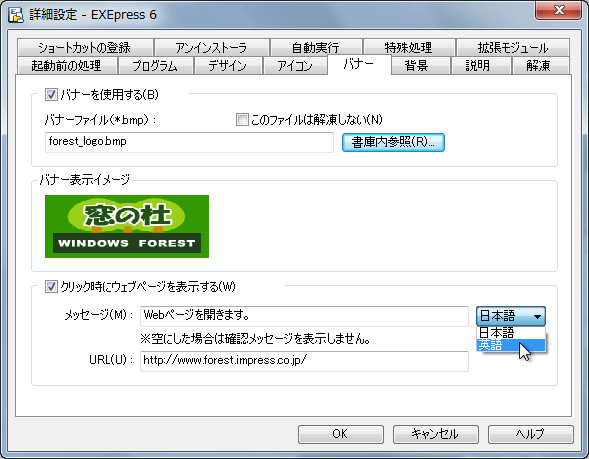Click the 書庫内参照(R)... button
The width and height of the screenshot is (589, 459).
click(393, 142)
